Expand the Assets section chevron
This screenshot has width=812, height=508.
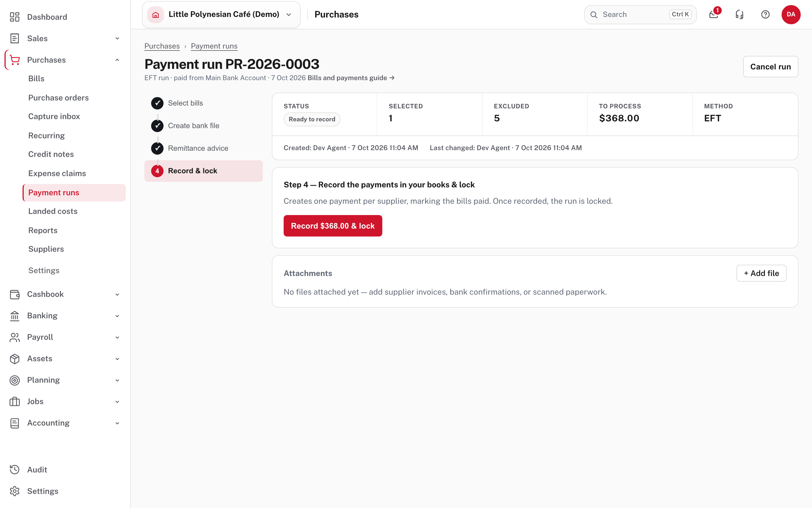117,359
